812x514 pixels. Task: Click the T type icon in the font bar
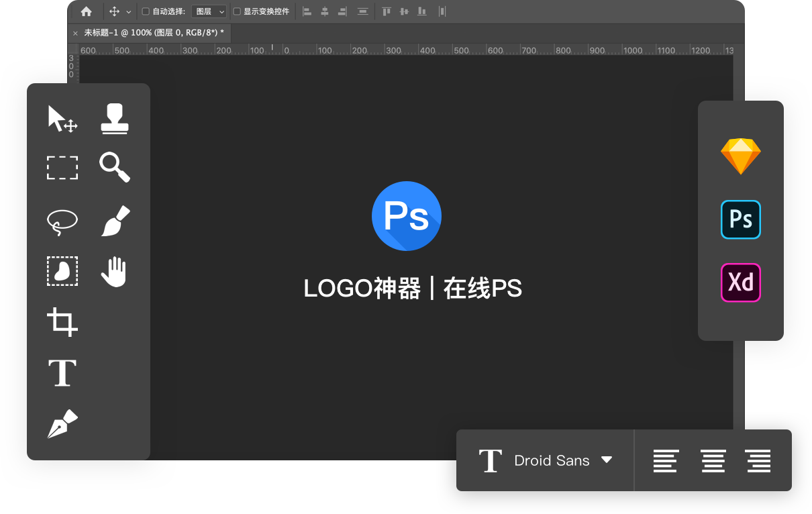pos(491,461)
